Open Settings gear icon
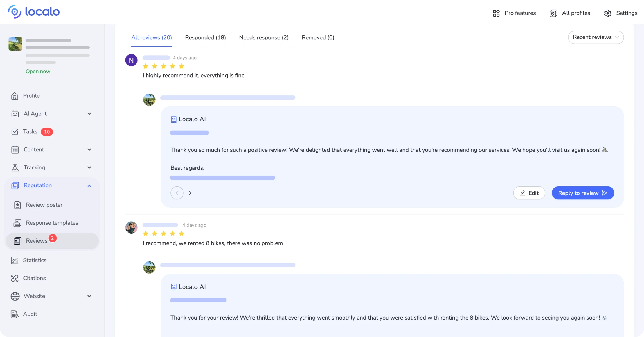644x337 pixels. [x=607, y=13]
